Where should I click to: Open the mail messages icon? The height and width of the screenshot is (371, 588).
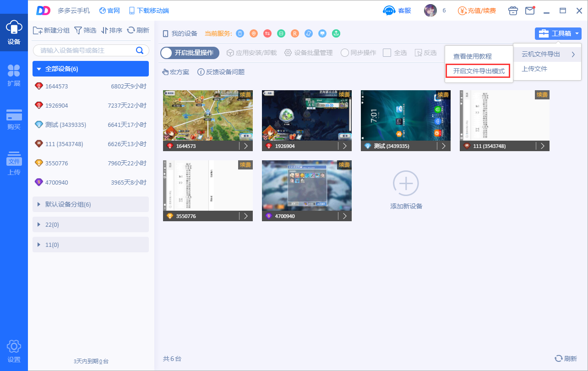(530, 11)
